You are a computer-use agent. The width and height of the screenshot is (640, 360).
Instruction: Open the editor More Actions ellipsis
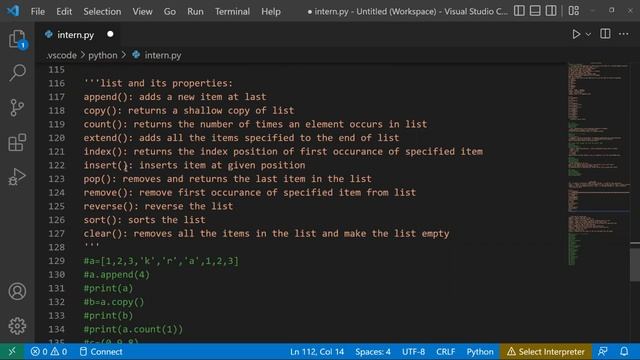pyautogui.click(x=624, y=34)
